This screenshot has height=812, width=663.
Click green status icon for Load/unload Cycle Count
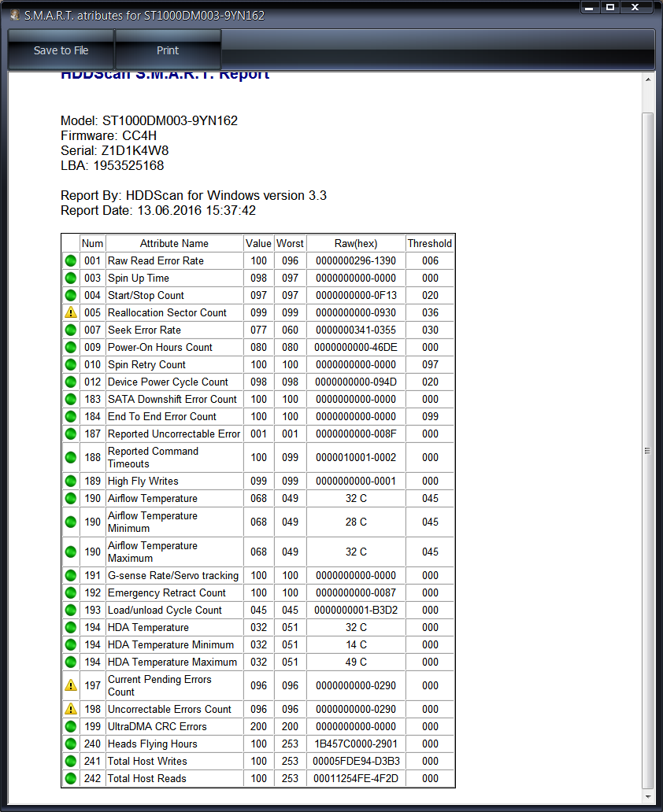pos(71,610)
